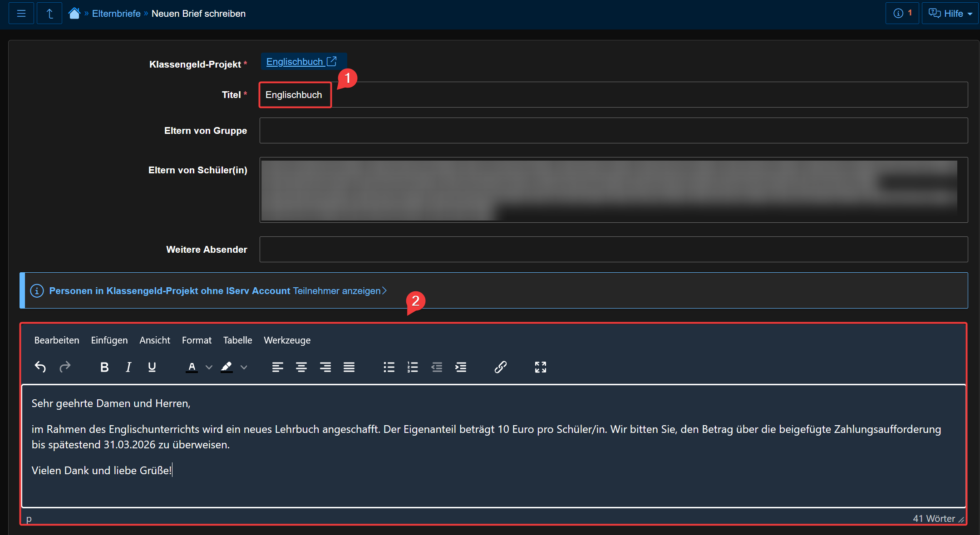Click the Eltern von Gruppe field
This screenshot has height=535, width=980.
point(613,131)
